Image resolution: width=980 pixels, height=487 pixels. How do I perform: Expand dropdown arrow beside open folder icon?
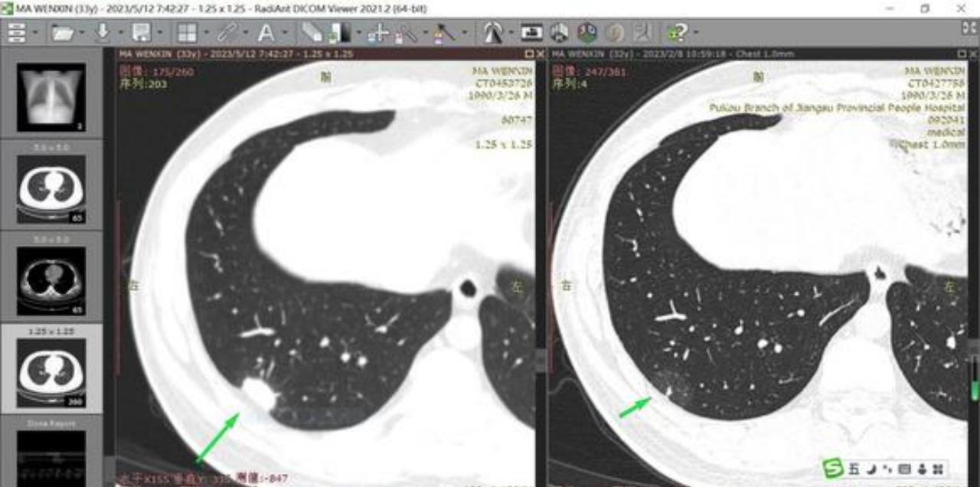click(82, 33)
